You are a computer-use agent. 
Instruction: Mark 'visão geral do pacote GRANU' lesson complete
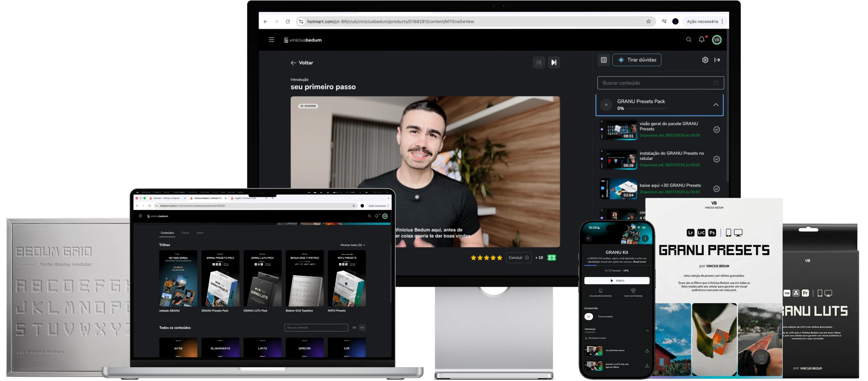pyautogui.click(x=716, y=130)
